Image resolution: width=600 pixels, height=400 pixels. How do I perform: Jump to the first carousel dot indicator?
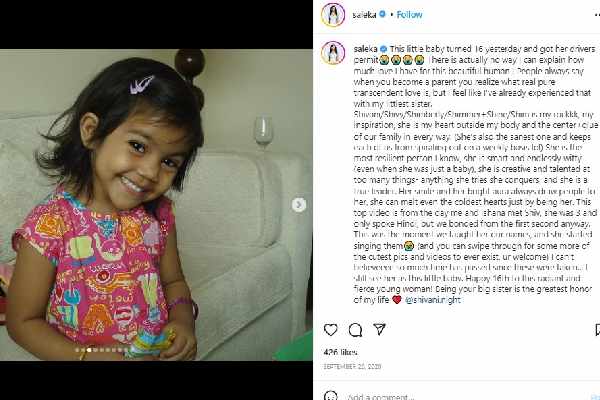[77, 350]
